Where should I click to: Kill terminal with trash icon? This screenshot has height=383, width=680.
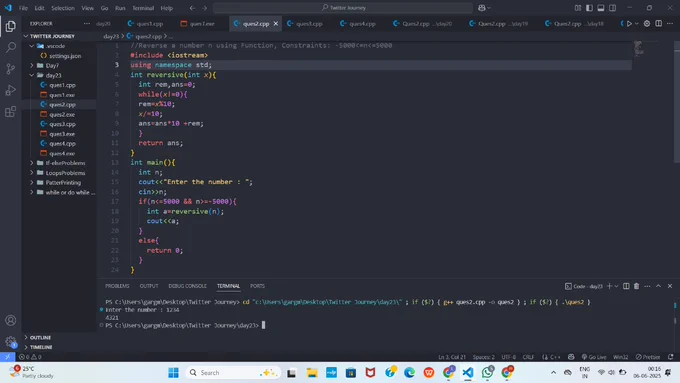point(637,286)
